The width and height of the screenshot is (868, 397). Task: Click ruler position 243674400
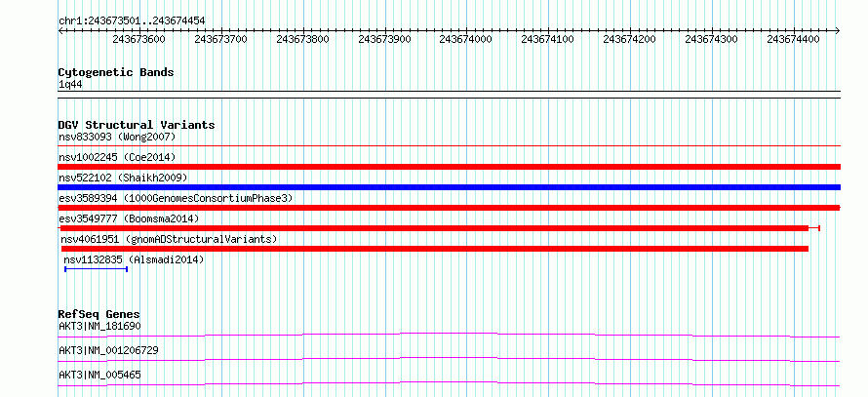coord(794,39)
